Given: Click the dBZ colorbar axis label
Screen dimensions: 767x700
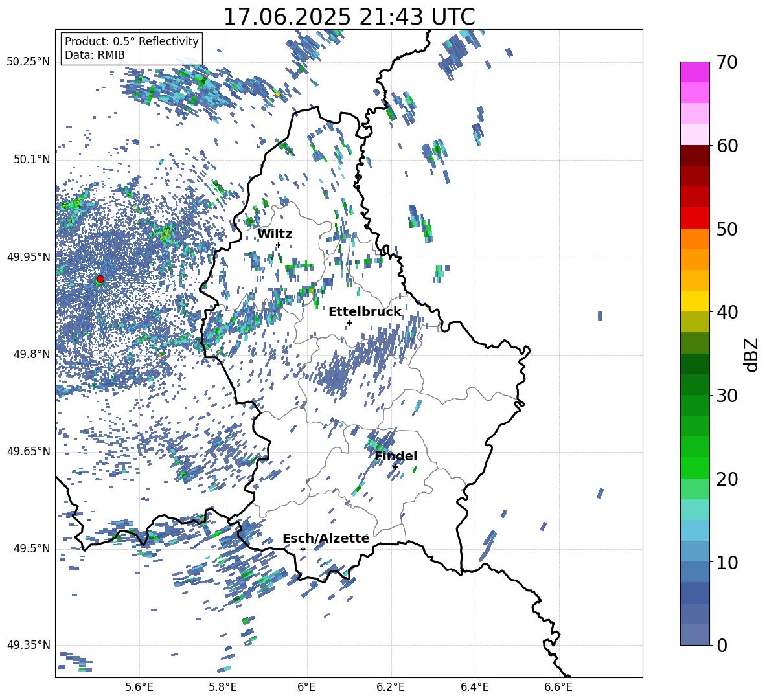Looking at the screenshot, I should coord(751,354).
